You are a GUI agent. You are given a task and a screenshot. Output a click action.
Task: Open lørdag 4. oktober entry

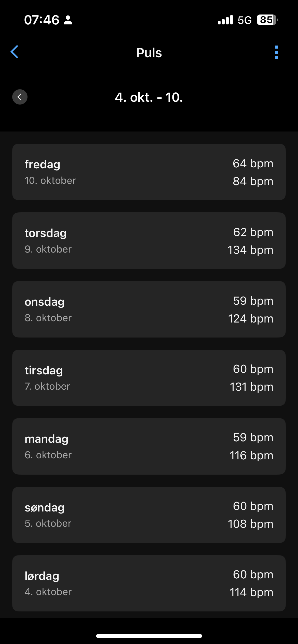tap(149, 583)
